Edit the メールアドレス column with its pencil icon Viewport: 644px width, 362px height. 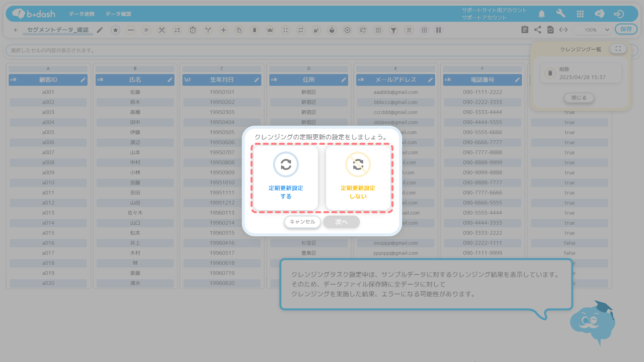click(x=431, y=79)
